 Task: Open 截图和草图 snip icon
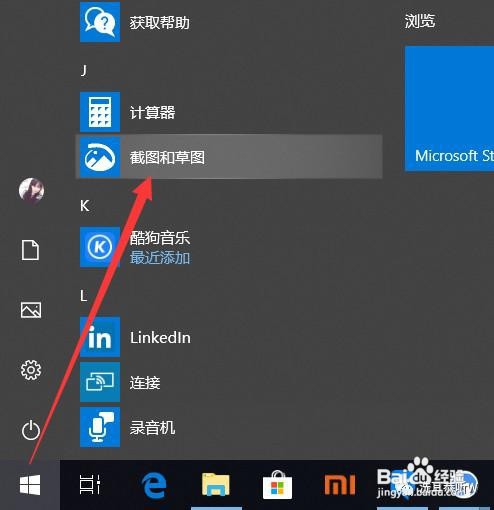[100, 157]
